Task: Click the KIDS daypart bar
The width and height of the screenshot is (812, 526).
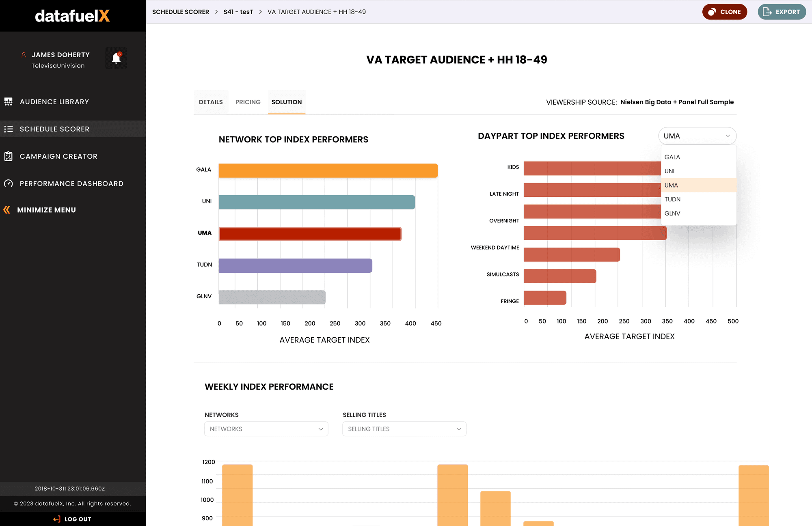Action: (x=592, y=168)
